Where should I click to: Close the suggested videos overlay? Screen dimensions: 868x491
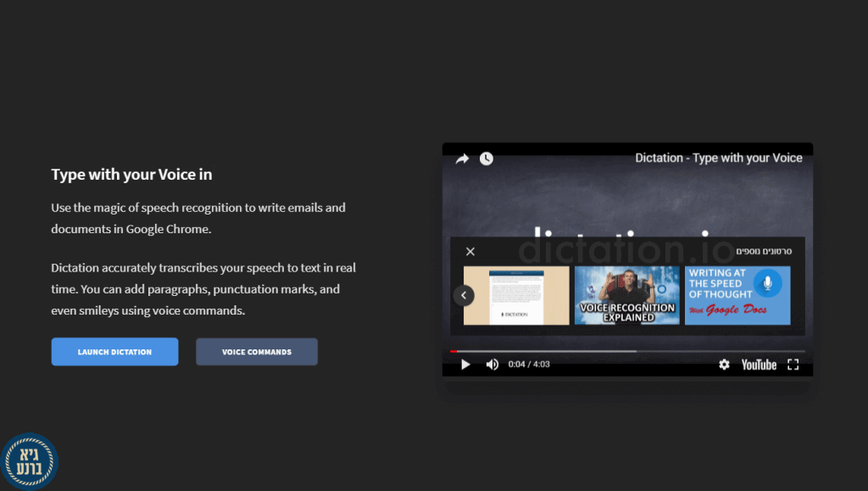[x=470, y=251]
